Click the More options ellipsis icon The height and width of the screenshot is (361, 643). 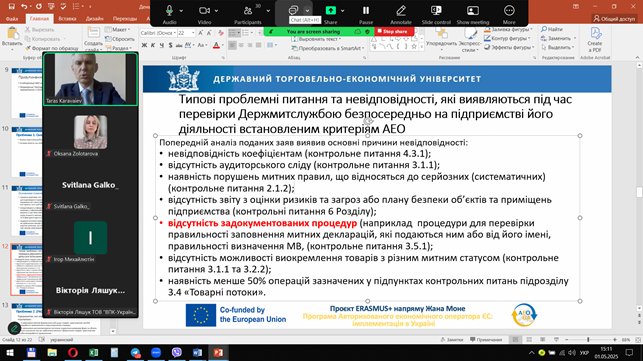[509, 11]
